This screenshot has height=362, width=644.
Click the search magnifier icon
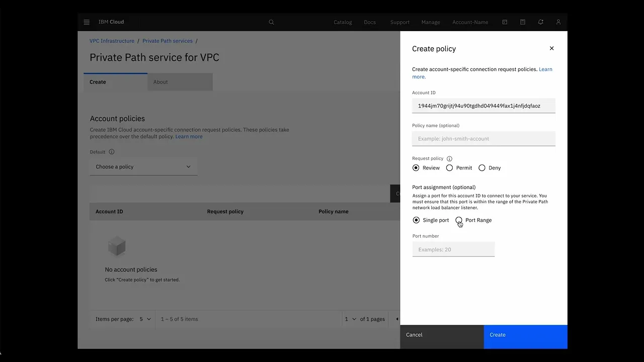[271, 22]
